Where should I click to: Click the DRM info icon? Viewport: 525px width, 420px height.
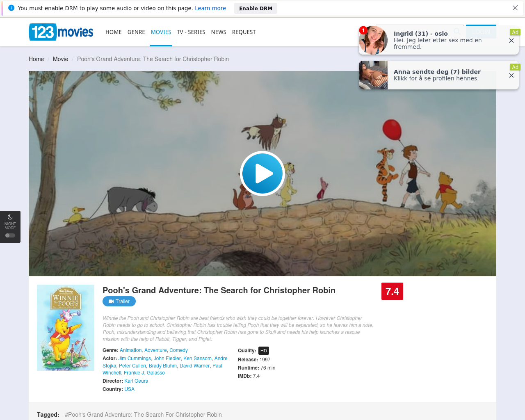tap(11, 8)
